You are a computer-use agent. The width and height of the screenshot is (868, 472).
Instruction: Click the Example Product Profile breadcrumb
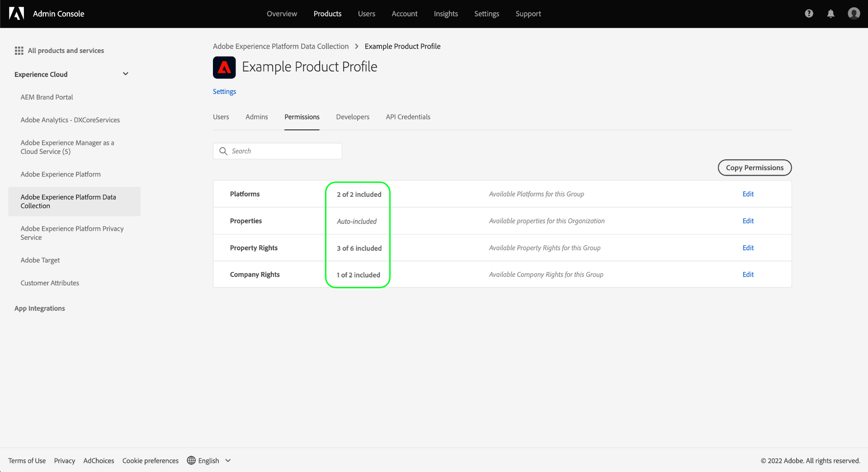(x=402, y=46)
